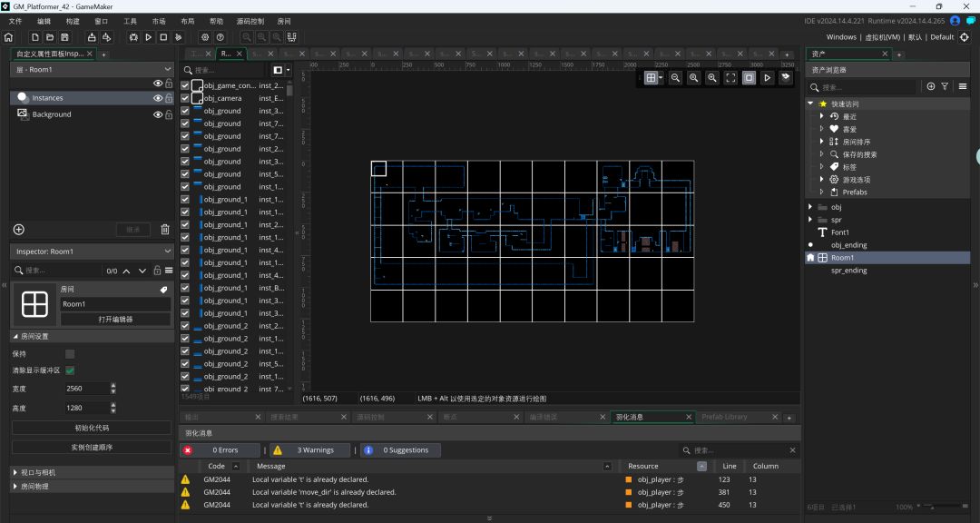
Task: Create a new project from the toolbar
Action: (35, 37)
